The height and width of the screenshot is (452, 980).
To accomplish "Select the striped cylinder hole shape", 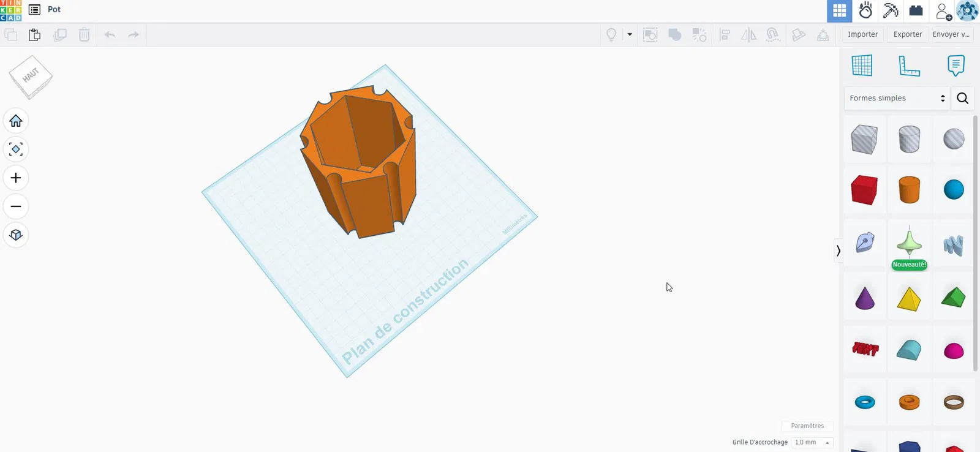I will (910, 139).
